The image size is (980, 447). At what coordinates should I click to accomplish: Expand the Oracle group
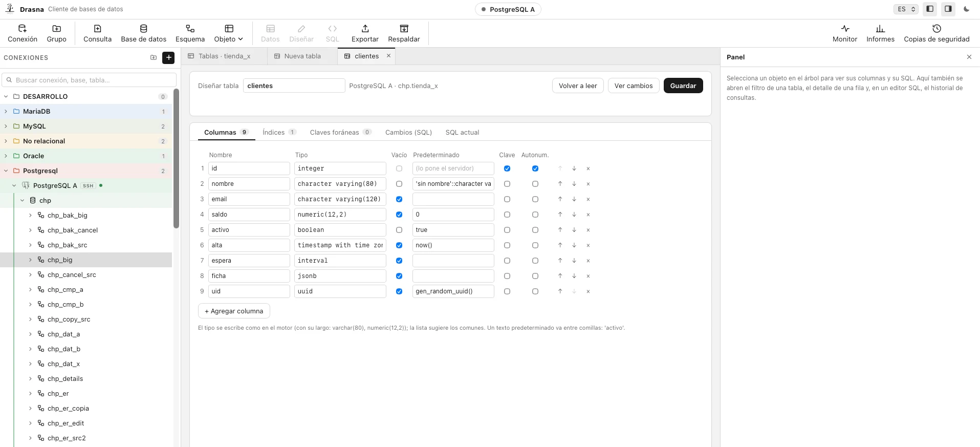tap(6, 156)
